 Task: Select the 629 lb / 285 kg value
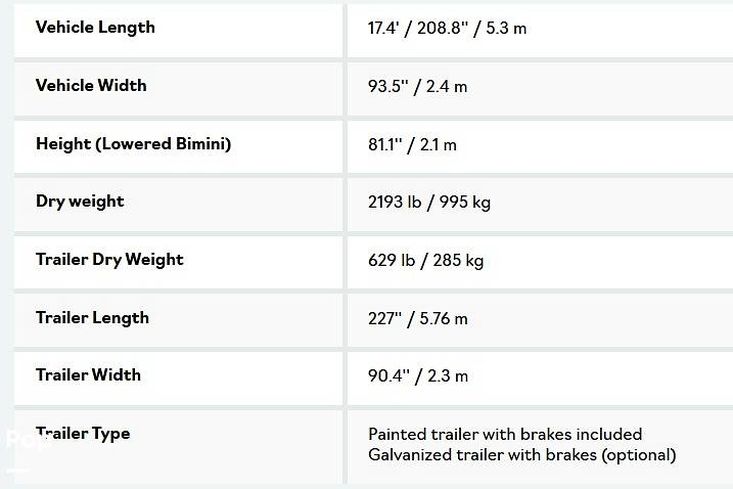(x=425, y=260)
